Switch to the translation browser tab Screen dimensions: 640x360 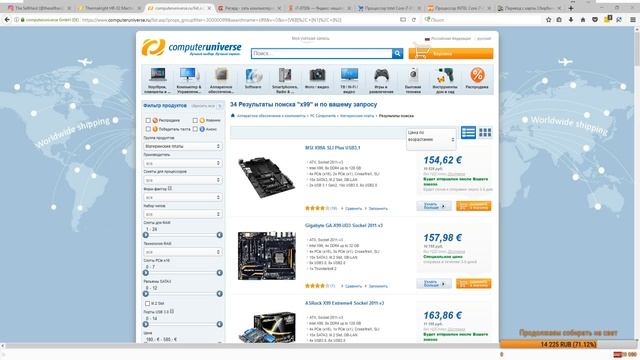pos(529,8)
